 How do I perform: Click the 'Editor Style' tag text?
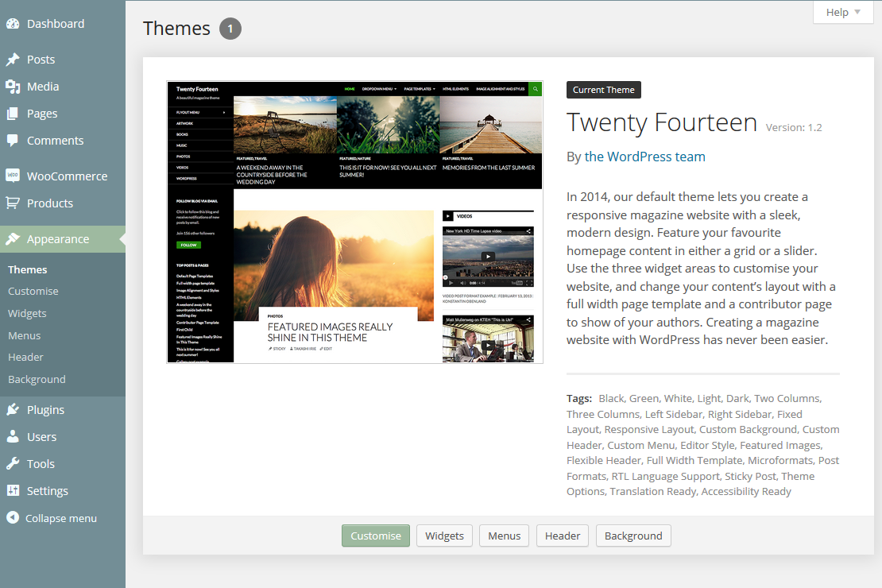coord(707,445)
